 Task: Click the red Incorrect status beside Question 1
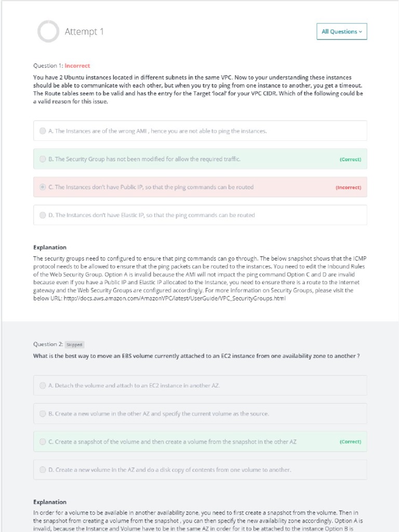pyautogui.click(x=77, y=66)
